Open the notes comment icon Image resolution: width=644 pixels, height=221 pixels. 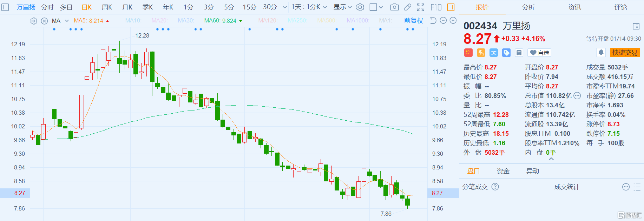[519, 53]
